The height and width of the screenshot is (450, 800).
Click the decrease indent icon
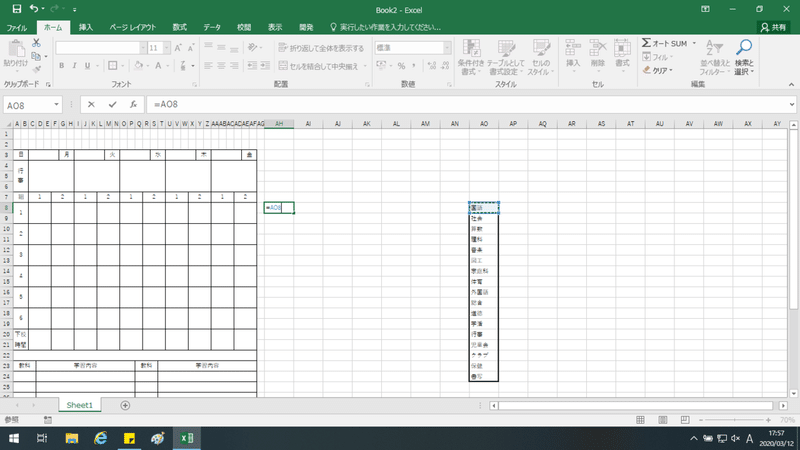point(252,66)
